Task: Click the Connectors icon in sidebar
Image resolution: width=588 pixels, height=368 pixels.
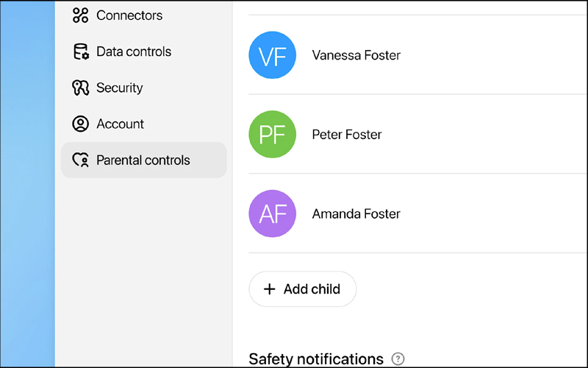Action: click(81, 15)
